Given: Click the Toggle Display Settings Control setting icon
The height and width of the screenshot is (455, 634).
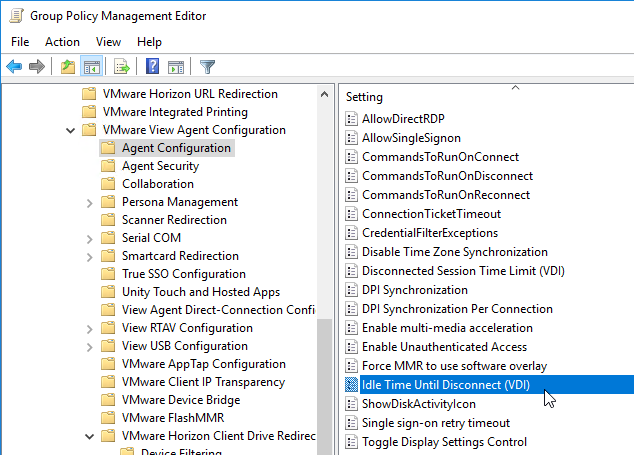Looking at the screenshot, I should 351,442.
